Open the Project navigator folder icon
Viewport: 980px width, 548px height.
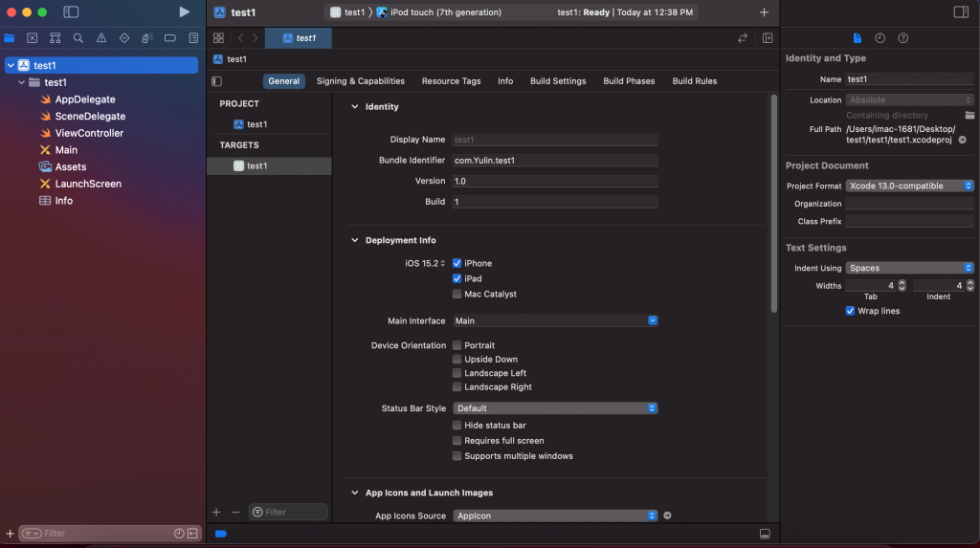click(x=10, y=38)
